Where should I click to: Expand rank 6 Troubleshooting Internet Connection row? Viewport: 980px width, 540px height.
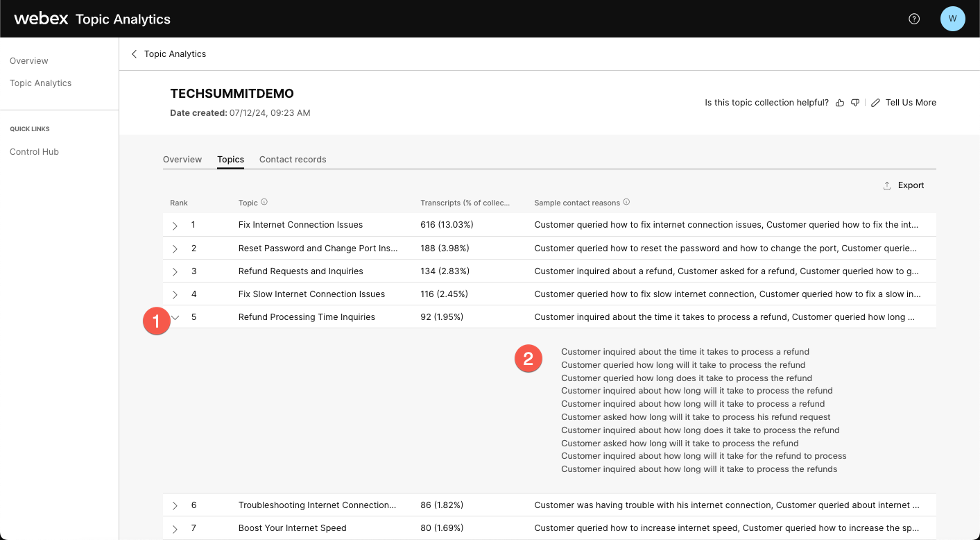pos(175,505)
